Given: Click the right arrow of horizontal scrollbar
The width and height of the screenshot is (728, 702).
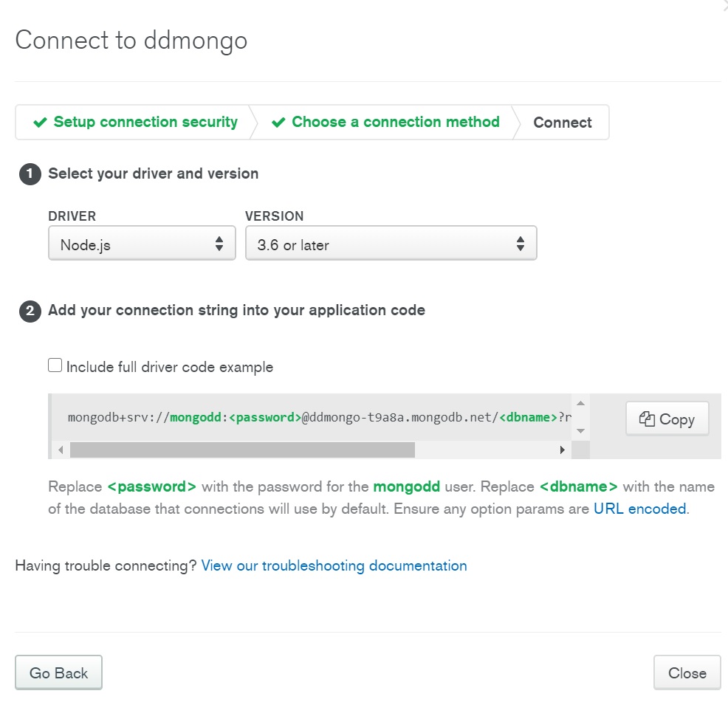Looking at the screenshot, I should click(562, 450).
